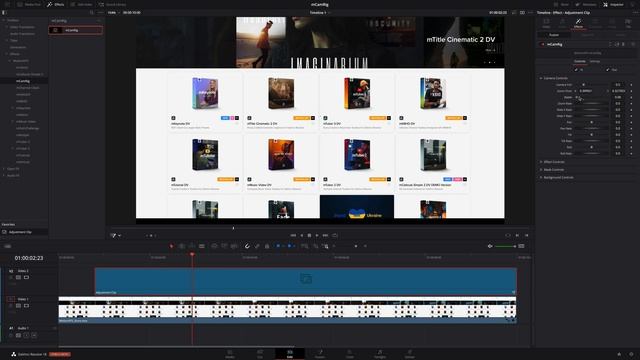Collapse the MotionVFX folder arrow
Image resolution: width=640 pixels, height=360 pixels.
pos(10,61)
